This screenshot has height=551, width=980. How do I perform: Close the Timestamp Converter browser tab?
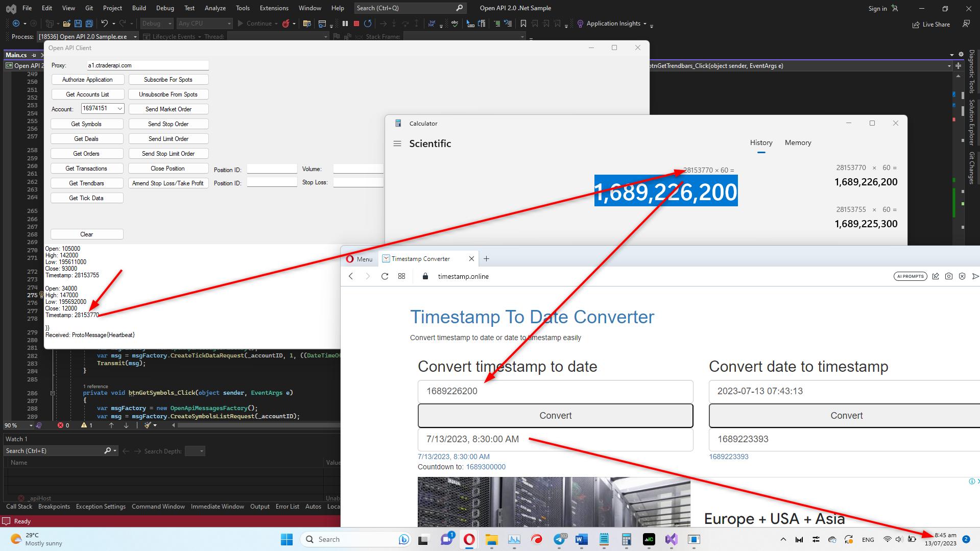[471, 259]
